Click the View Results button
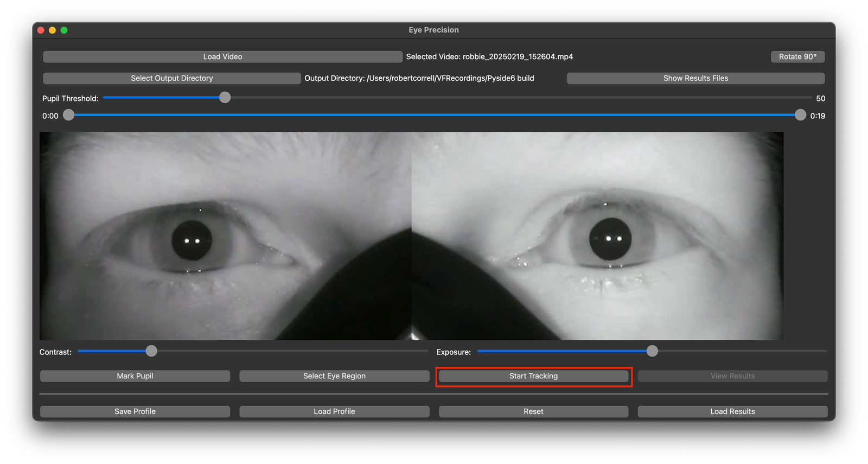The width and height of the screenshot is (868, 464). 732,376
